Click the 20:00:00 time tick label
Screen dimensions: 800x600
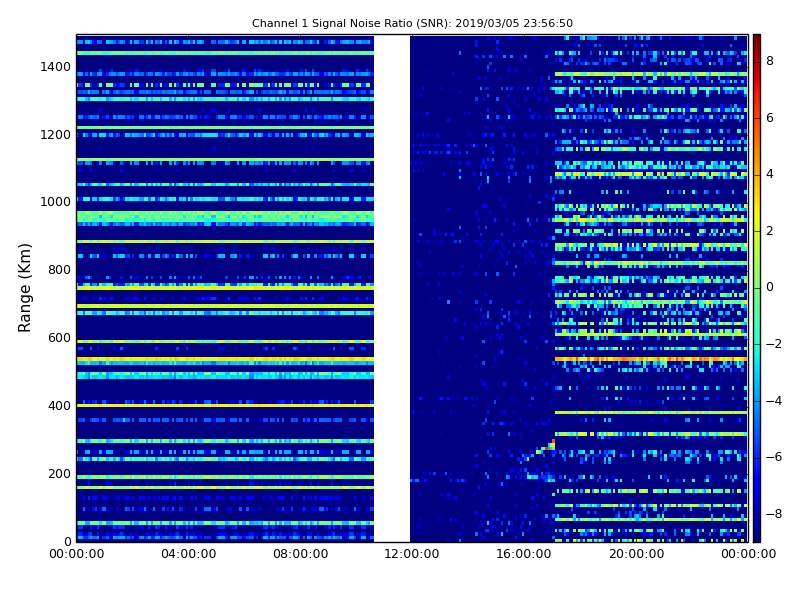[x=636, y=554]
